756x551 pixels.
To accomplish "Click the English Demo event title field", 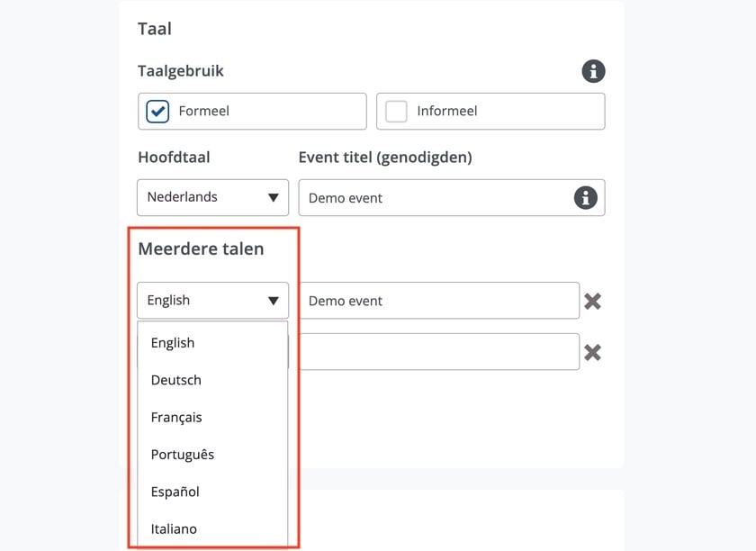I will (x=438, y=301).
